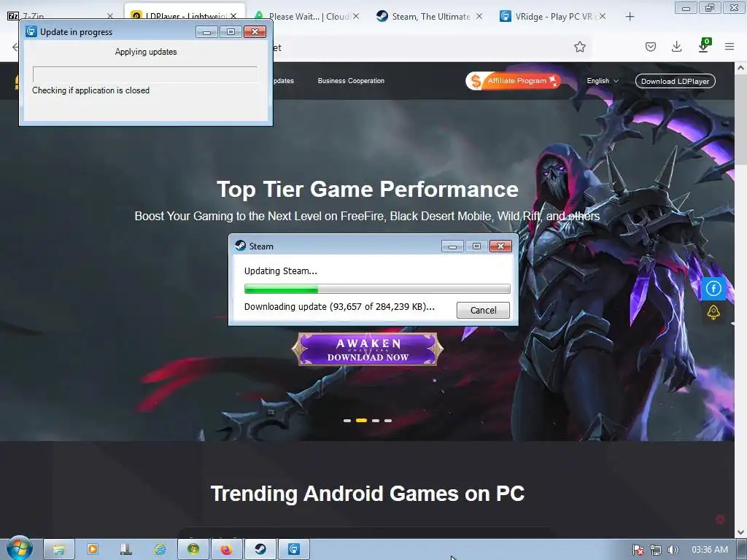The image size is (747, 560).
Task: Open the green globe taskbar application
Action: 193,550
